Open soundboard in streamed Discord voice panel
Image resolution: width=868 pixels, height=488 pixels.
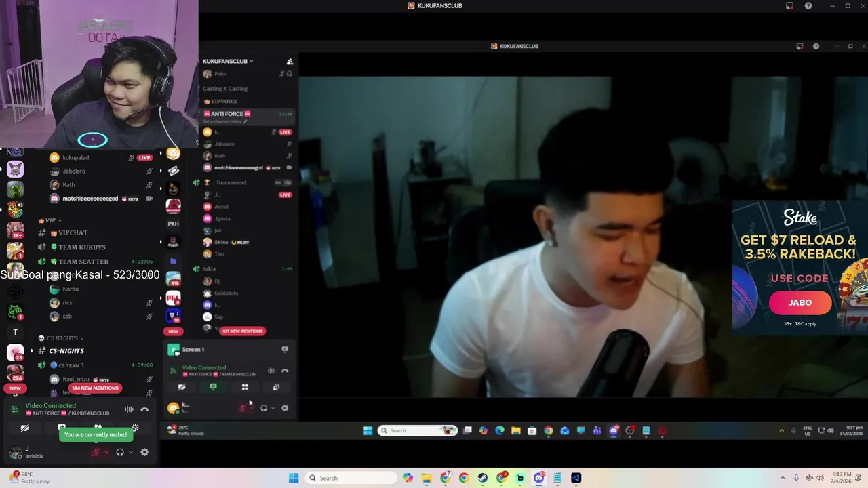coord(276,387)
